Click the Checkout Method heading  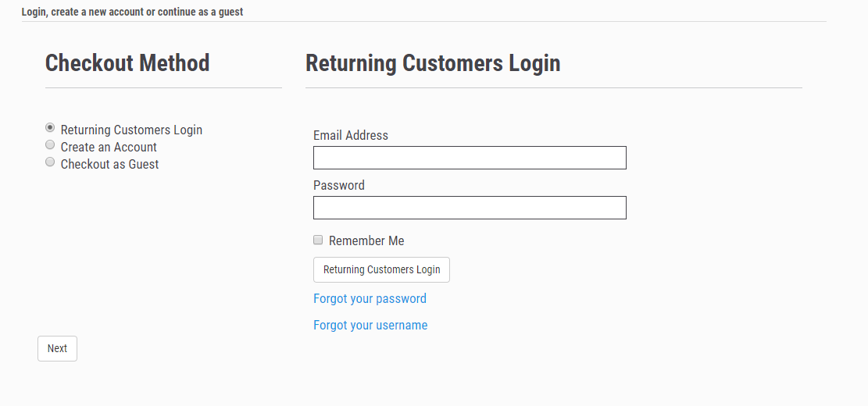(127, 62)
